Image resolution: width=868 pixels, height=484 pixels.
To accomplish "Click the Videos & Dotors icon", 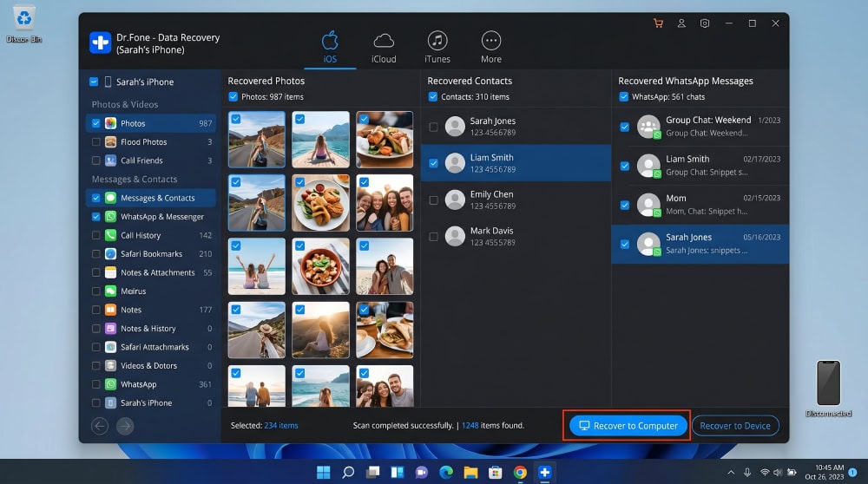I will [111, 365].
